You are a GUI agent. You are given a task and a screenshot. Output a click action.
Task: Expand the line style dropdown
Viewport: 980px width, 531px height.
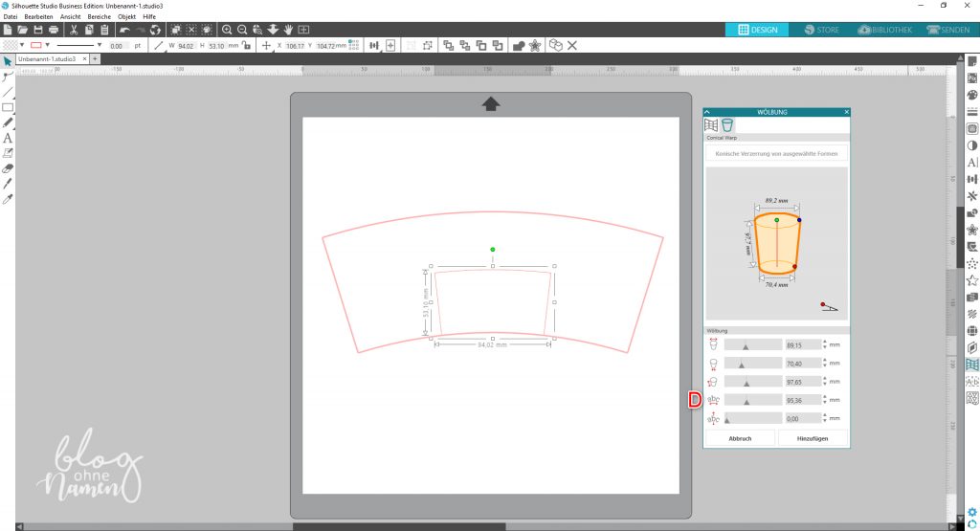click(x=99, y=45)
